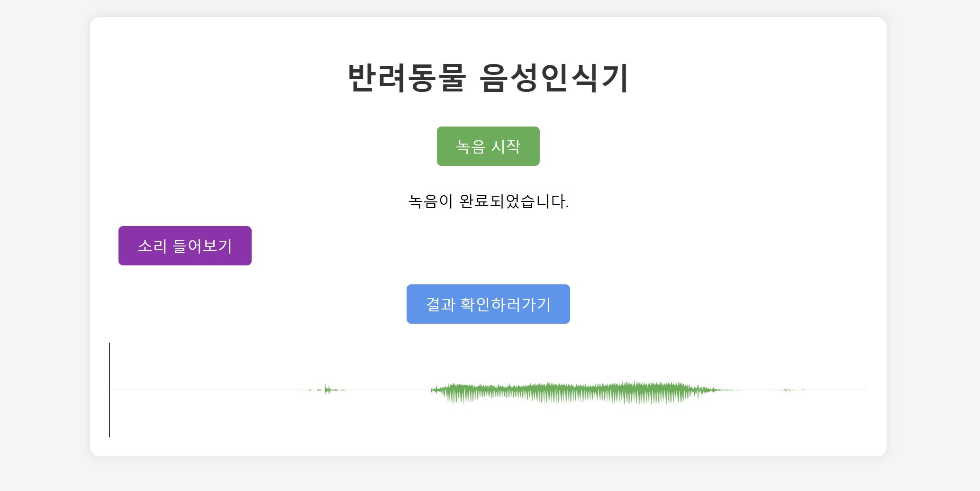Click the gray background below the white card
Screen dimensions: 980x491
click(x=488, y=474)
